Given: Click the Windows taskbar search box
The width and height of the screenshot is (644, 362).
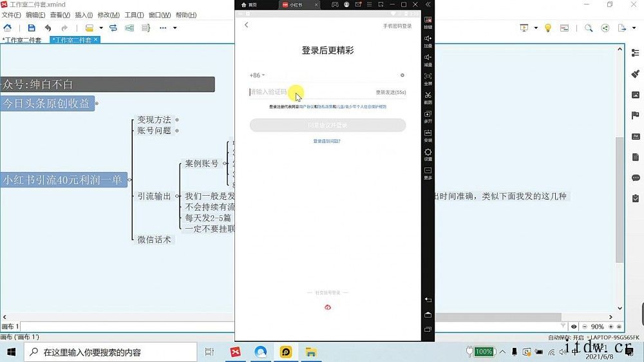Looking at the screenshot, I should pyautogui.click(x=111, y=352).
